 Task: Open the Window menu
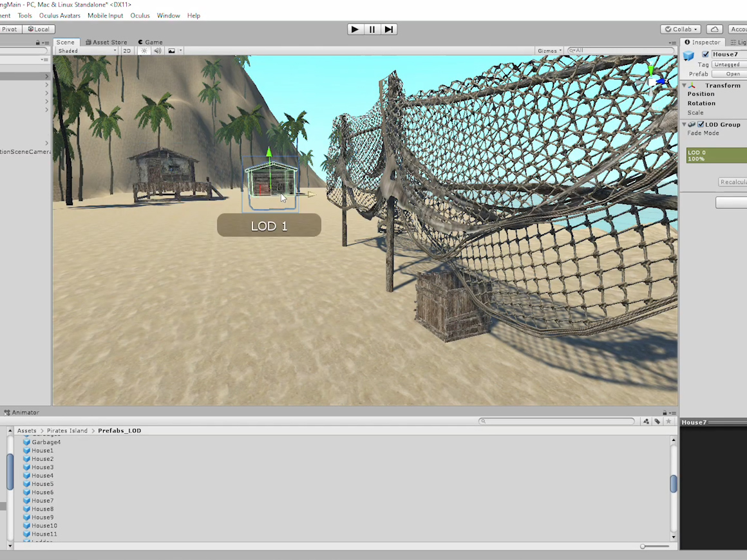168,15
